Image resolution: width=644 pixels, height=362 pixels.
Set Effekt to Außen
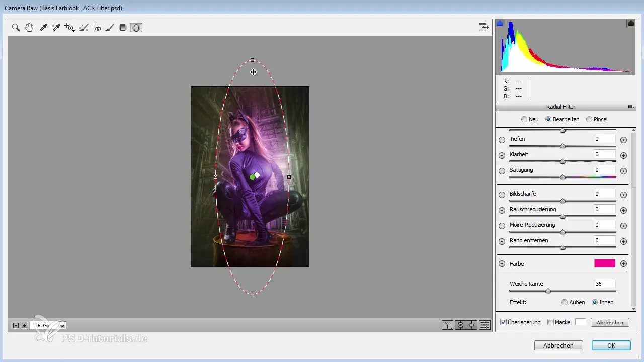pyautogui.click(x=565, y=302)
